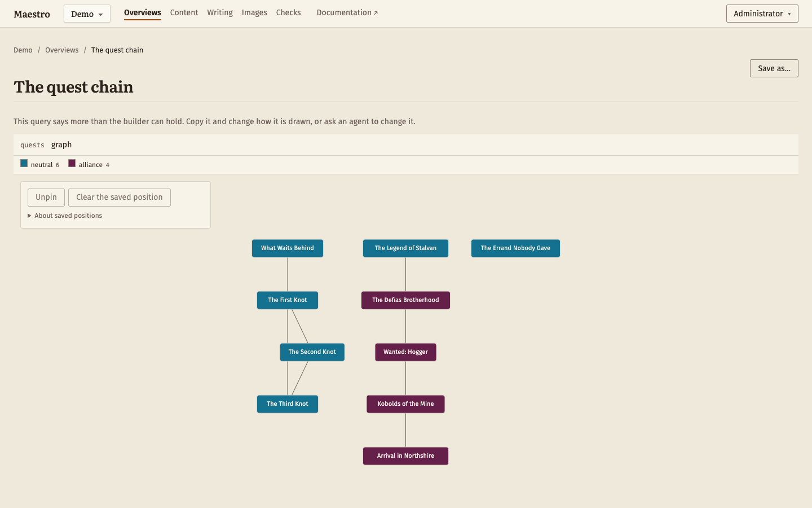Open the Administrator user menu

pyautogui.click(x=762, y=14)
